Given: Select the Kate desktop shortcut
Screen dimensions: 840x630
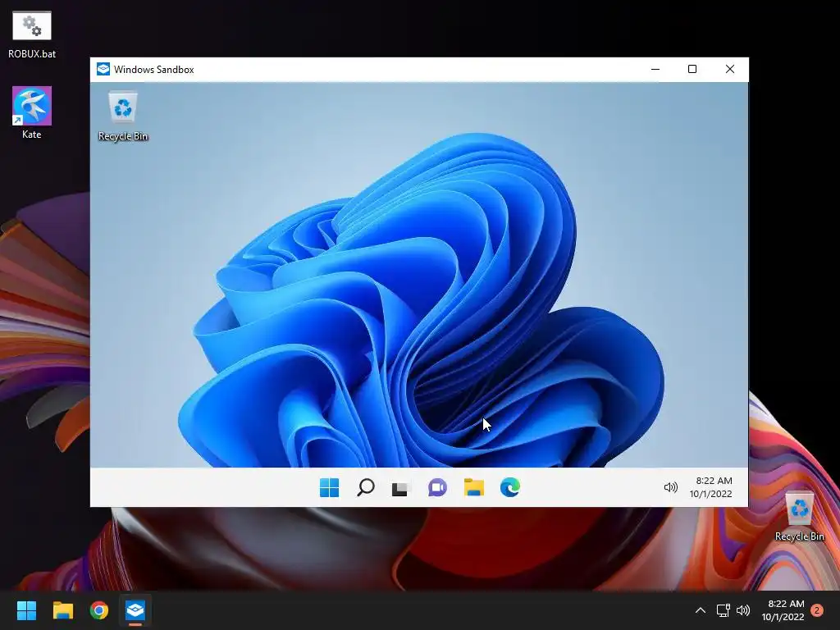Looking at the screenshot, I should [x=32, y=113].
